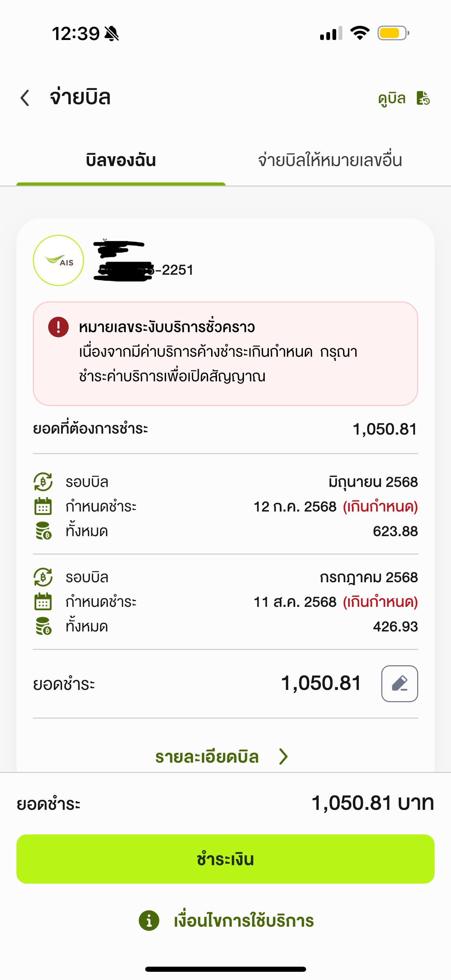Expand รายละเอียดบิล chevron arrow
The image size is (451, 980).
coord(283,756)
